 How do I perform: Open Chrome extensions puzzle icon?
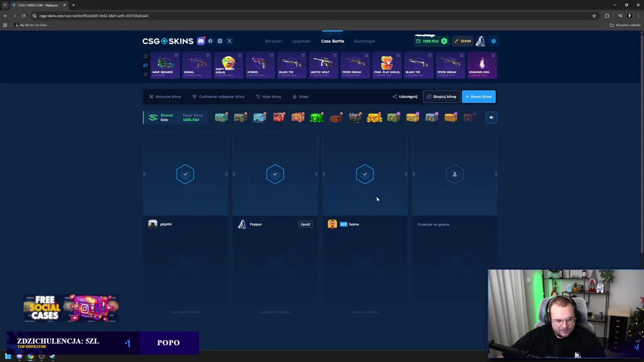click(x=607, y=16)
